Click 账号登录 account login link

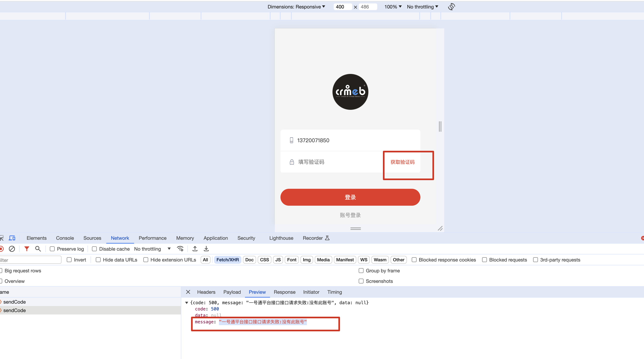pos(350,215)
